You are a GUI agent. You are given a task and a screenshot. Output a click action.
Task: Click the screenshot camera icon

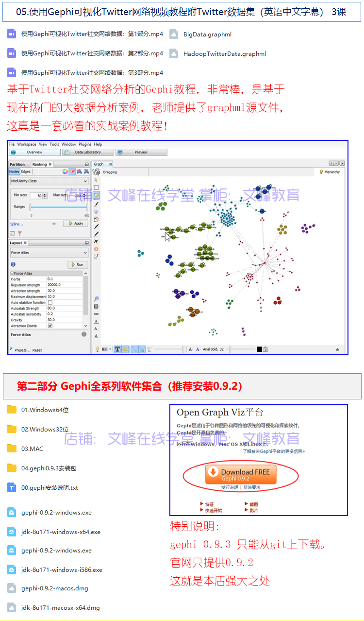pyautogui.click(x=105, y=349)
